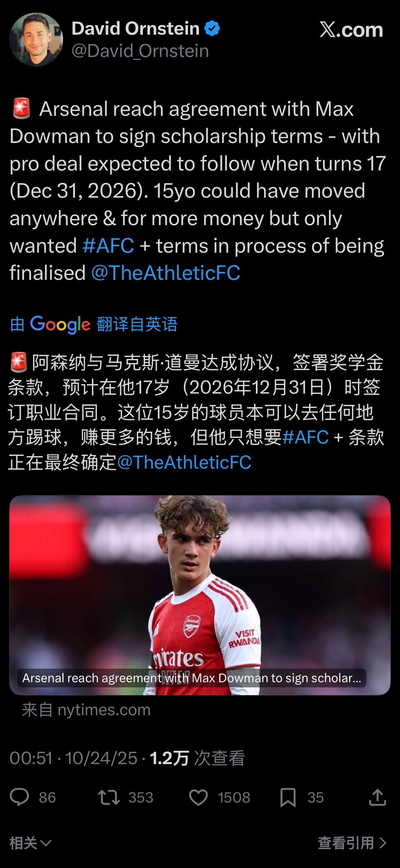
Task: Expand the 相关 sort dropdown
Action: [x=30, y=843]
